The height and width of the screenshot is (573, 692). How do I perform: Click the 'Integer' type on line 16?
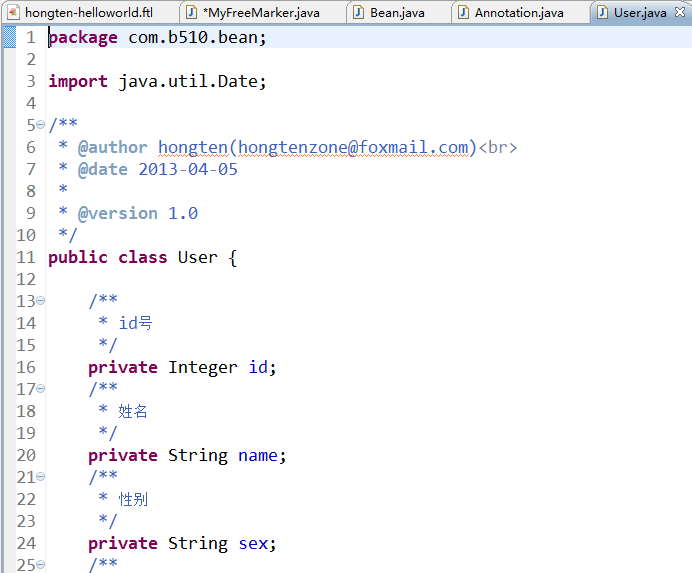tap(203, 367)
